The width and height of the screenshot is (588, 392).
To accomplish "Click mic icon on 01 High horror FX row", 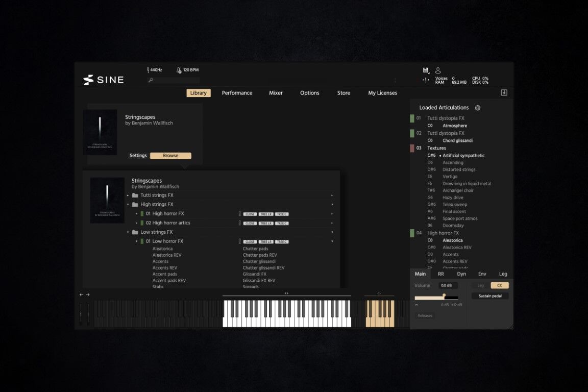I will click(239, 213).
